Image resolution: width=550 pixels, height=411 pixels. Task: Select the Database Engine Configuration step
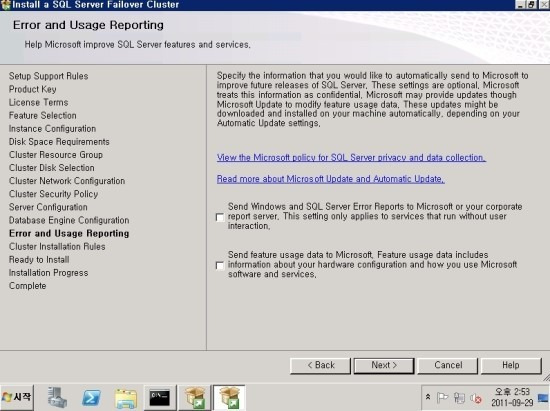69,220
